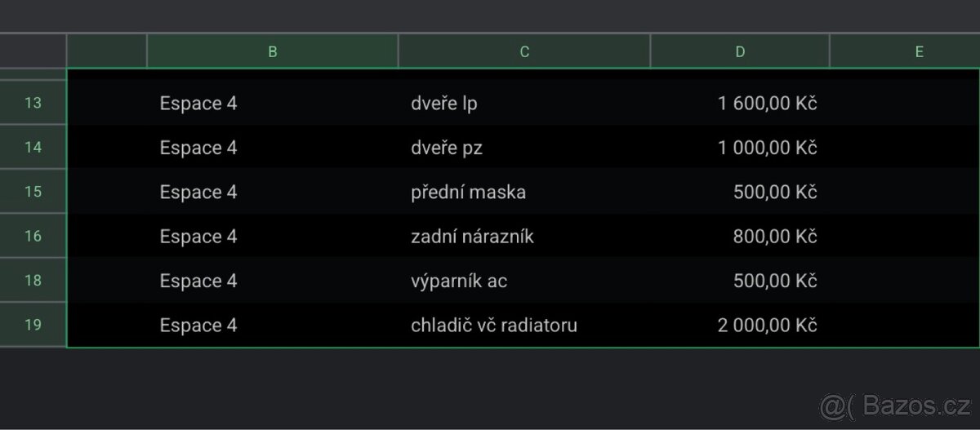Viewport: 980px width, 430px height.
Task: Click the "zadní nárazník" cell
Action: point(523,237)
